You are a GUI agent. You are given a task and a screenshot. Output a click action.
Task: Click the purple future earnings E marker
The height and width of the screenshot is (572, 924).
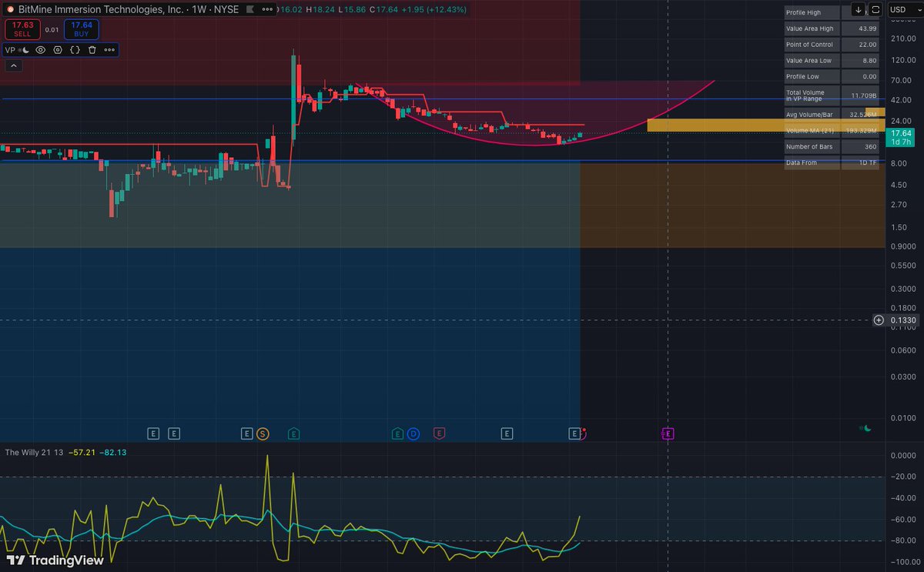click(x=668, y=434)
